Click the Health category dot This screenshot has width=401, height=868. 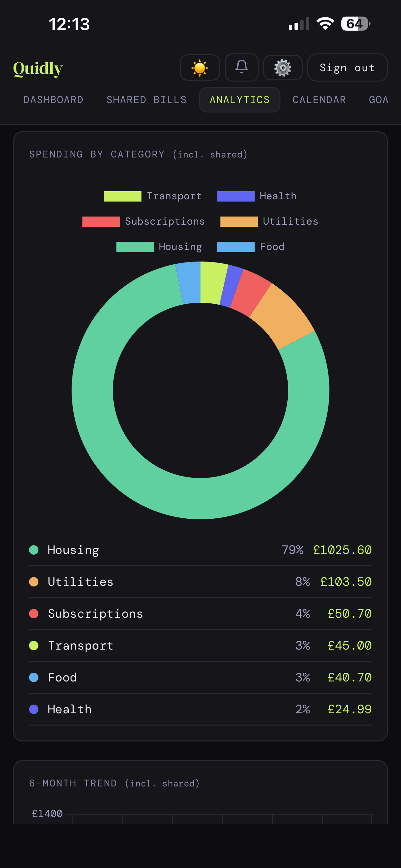point(33,709)
